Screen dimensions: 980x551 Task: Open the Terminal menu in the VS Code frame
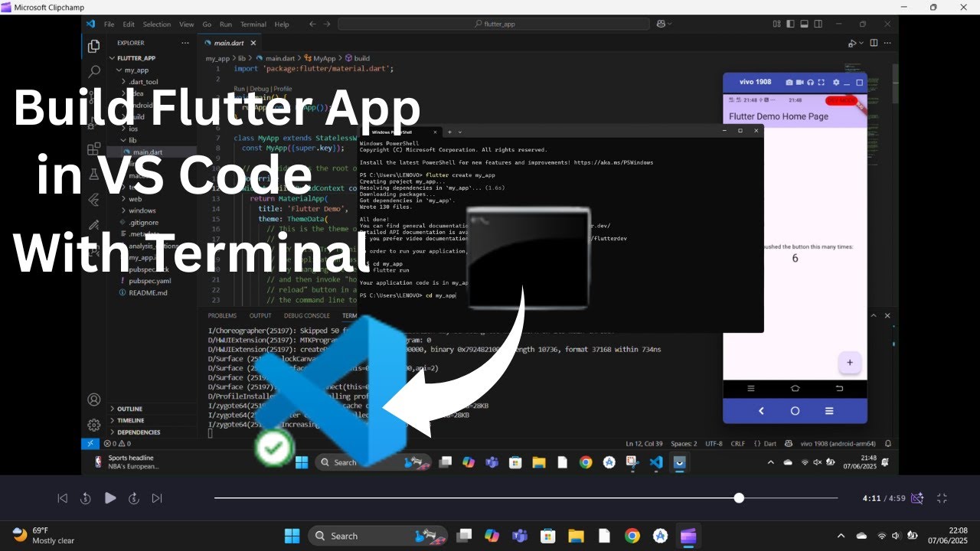[253, 24]
